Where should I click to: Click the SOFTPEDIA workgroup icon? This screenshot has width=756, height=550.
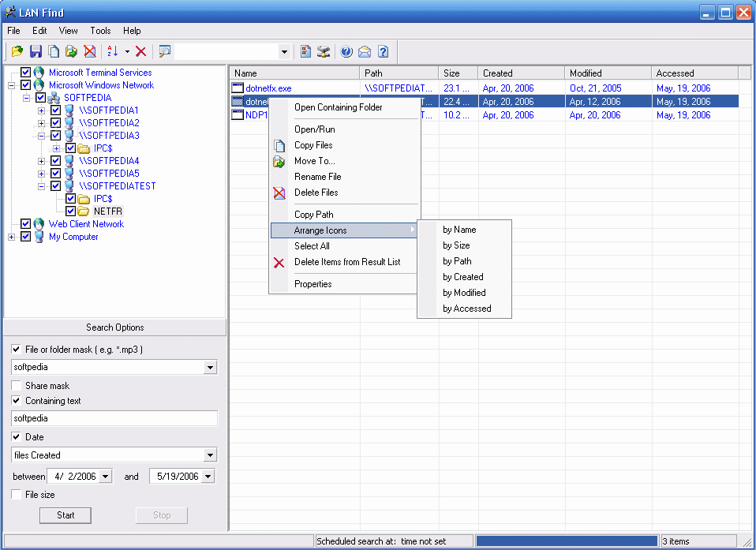(54, 98)
